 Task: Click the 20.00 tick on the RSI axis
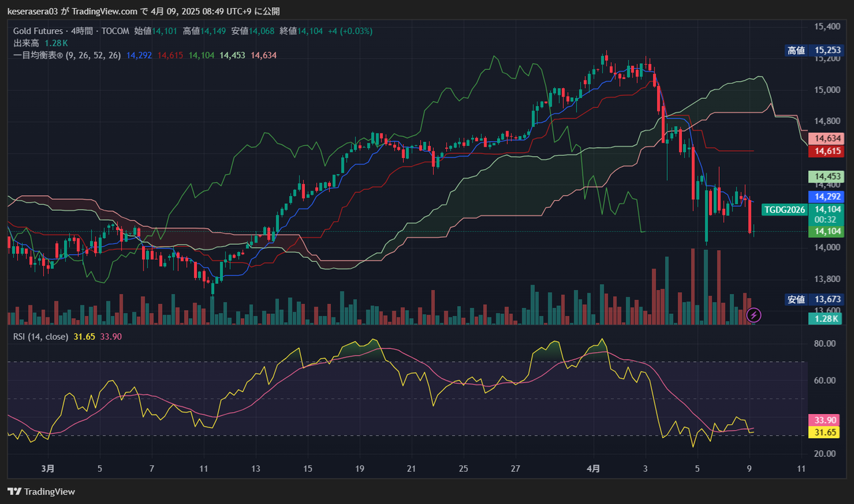(825, 453)
